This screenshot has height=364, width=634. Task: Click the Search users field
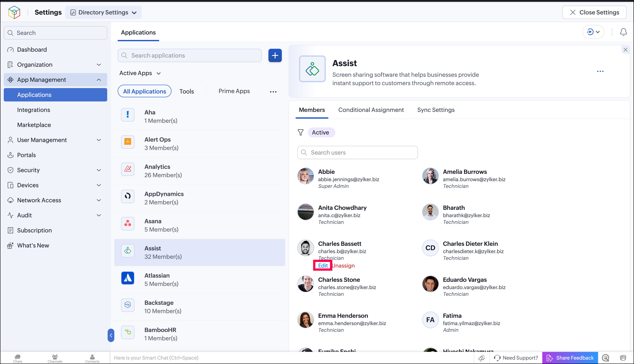tap(357, 153)
